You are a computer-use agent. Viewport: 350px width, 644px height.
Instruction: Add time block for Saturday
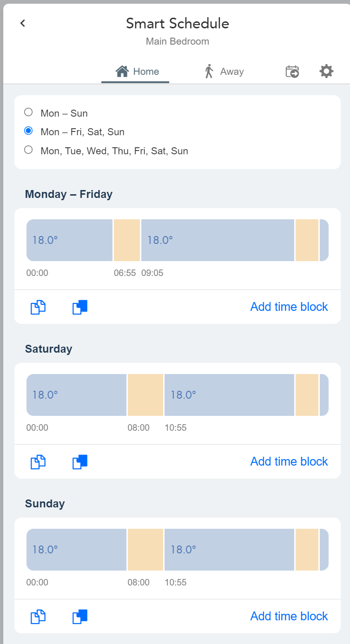(289, 462)
